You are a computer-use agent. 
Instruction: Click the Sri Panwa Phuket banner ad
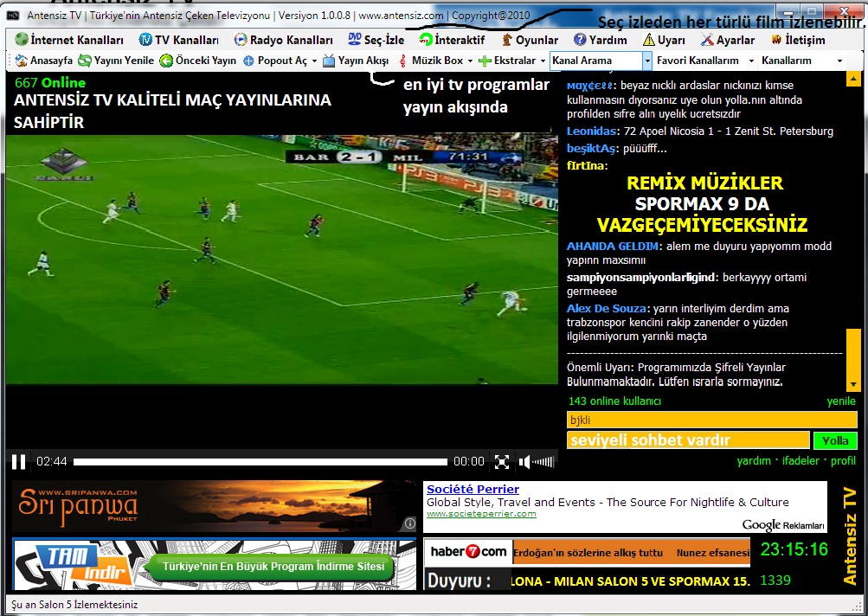pyautogui.click(x=215, y=506)
